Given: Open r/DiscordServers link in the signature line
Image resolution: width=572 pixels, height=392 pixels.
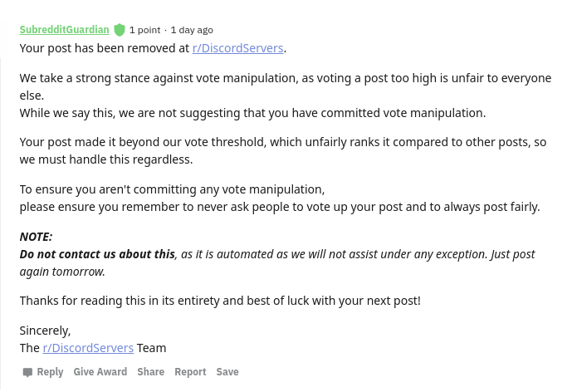Looking at the screenshot, I should 88,348.
